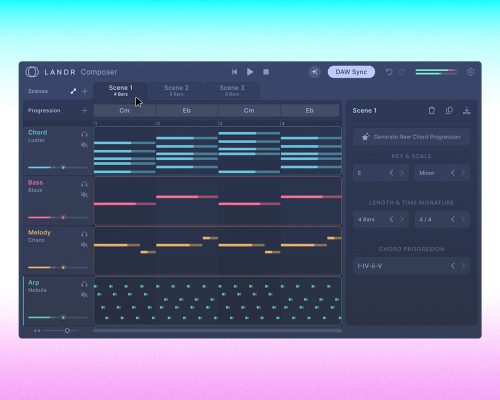The height and width of the screenshot is (400, 500).
Task: Go to the previous chord progression preset
Action: point(452,266)
